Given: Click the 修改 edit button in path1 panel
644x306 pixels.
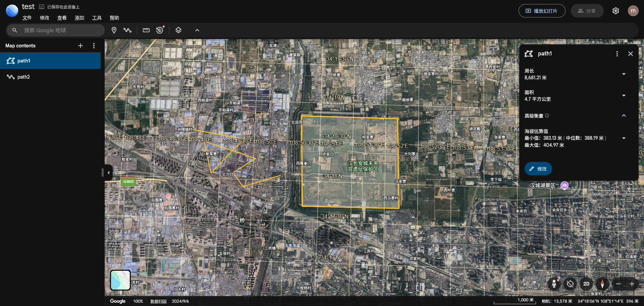Looking at the screenshot, I should [538, 169].
